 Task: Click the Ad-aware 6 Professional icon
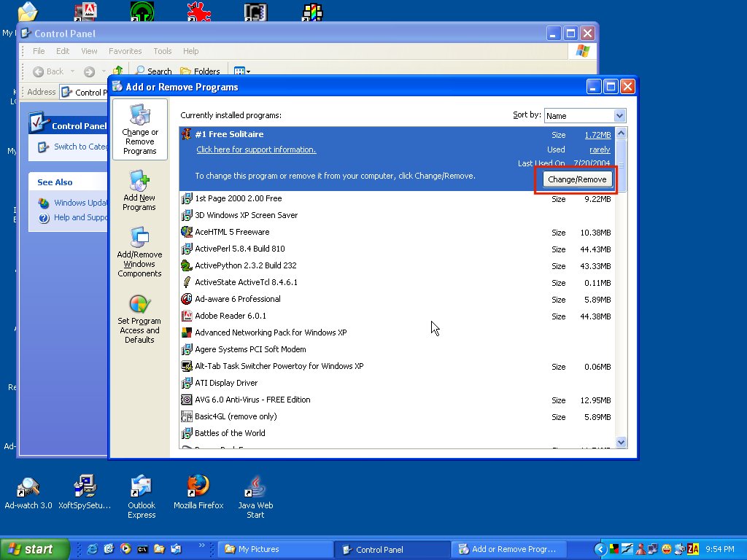tap(187, 299)
